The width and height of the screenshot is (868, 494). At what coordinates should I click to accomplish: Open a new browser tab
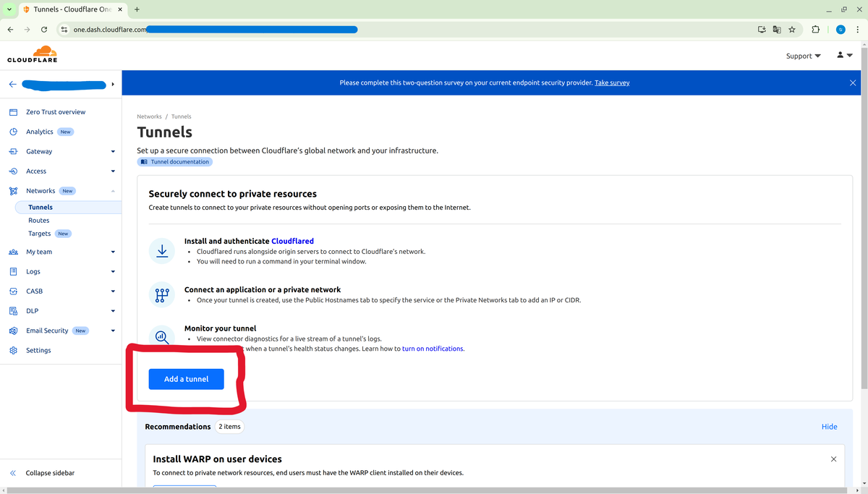137,9
